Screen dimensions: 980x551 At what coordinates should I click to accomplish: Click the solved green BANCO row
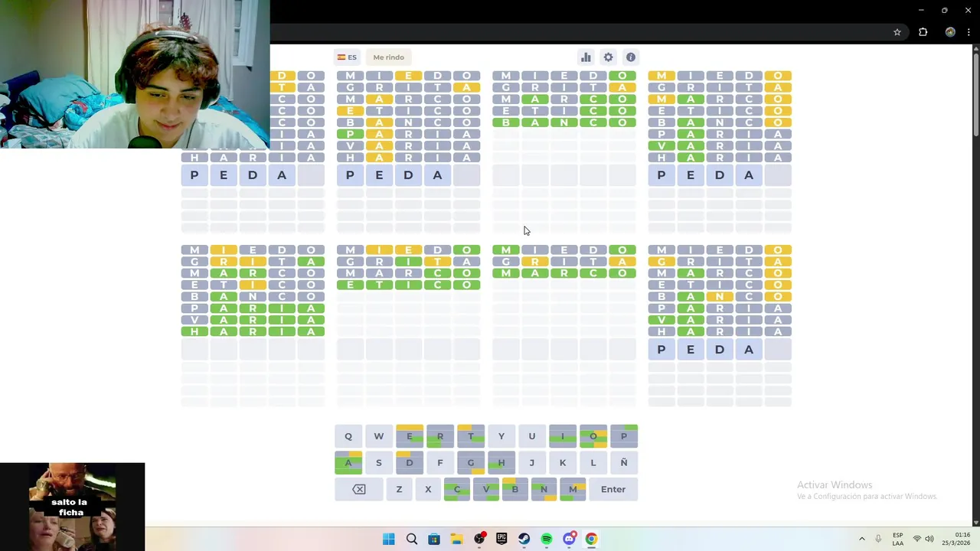pyautogui.click(x=564, y=122)
